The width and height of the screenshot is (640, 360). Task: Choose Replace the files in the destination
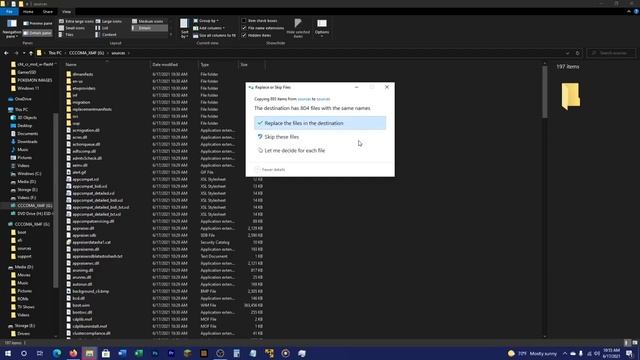(320, 123)
